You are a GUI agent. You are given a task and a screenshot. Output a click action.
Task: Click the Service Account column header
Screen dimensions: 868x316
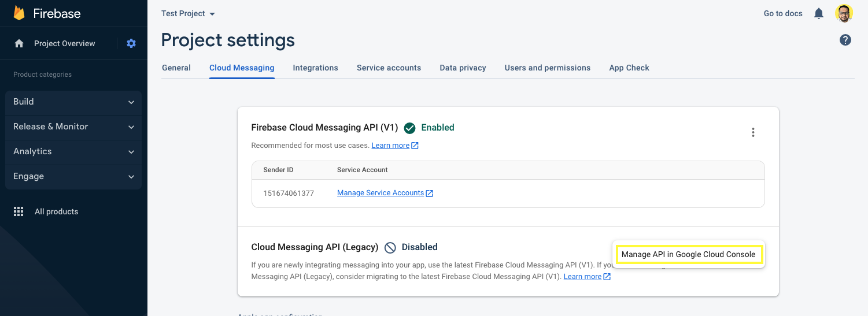click(x=363, y=170)
